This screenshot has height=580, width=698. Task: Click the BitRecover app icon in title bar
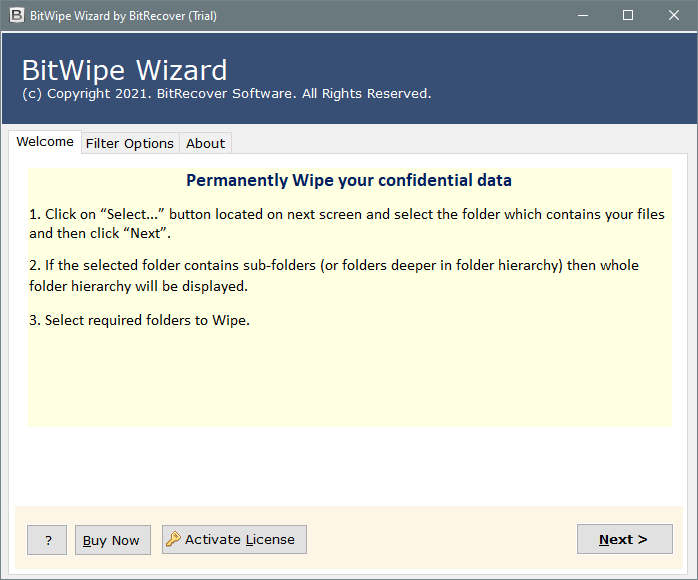point(16,16)
